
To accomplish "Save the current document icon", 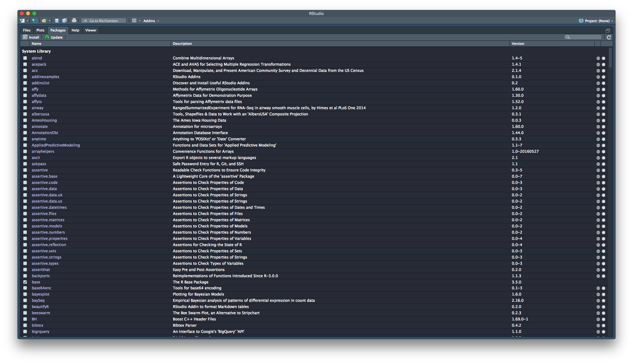I will pyautogui.click(x=57, y=21).
